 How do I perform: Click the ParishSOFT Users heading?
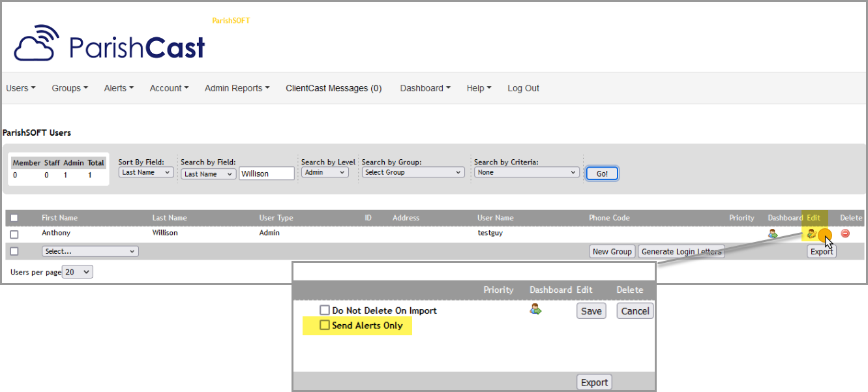37,132
